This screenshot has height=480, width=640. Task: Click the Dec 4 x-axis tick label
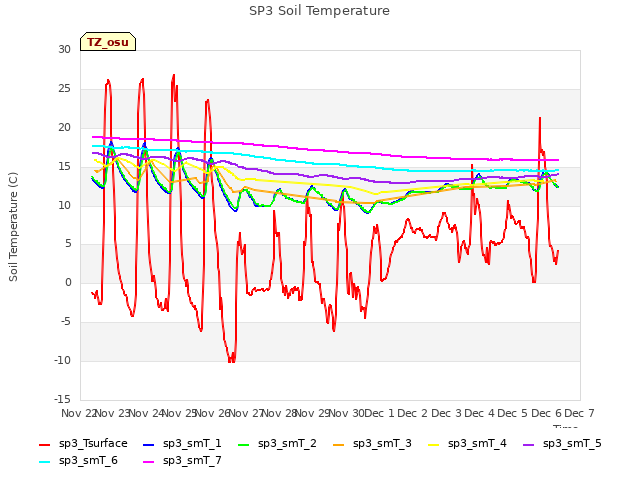pos(480,413)
